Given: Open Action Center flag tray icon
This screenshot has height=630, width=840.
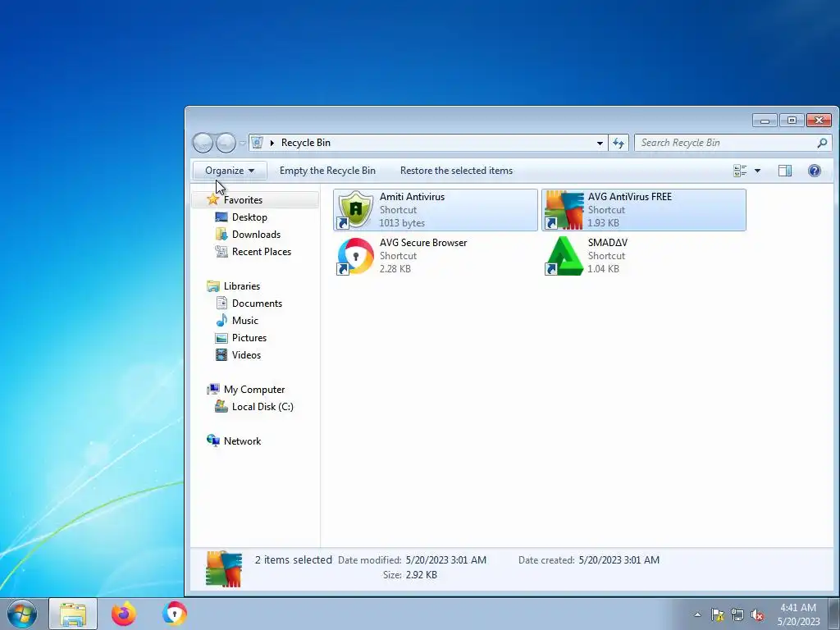Looking at the screenshot, I should coord(717,614).
